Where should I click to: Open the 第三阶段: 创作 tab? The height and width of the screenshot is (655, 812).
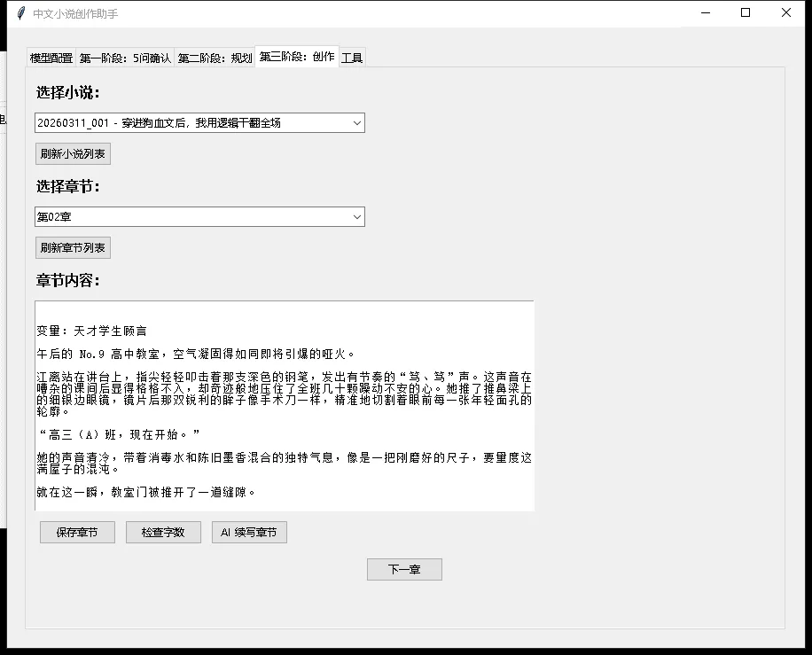click(x=297, y=56)
